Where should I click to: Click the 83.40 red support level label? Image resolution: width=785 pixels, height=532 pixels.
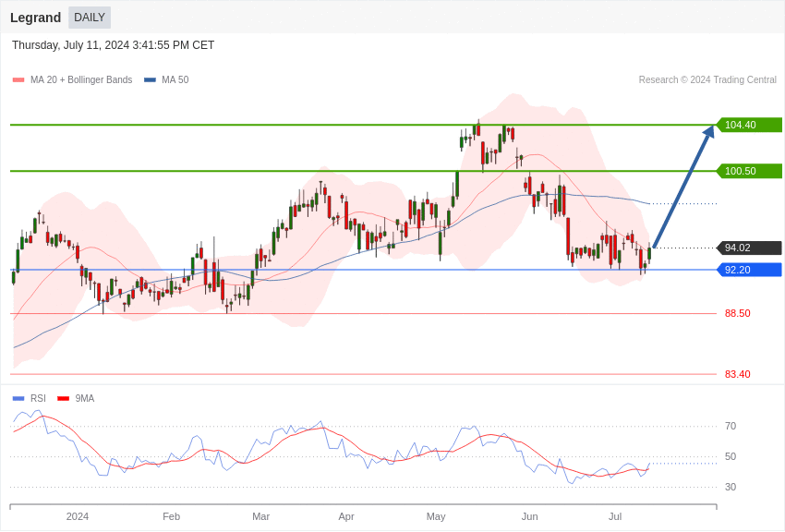point(737,374)
